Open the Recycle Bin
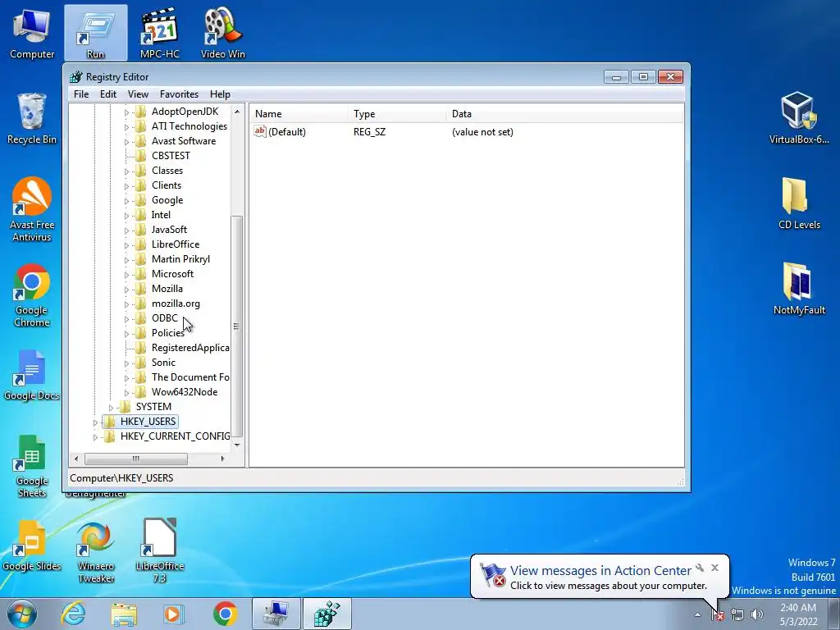The image size is (840, 630). coord(32,119)
